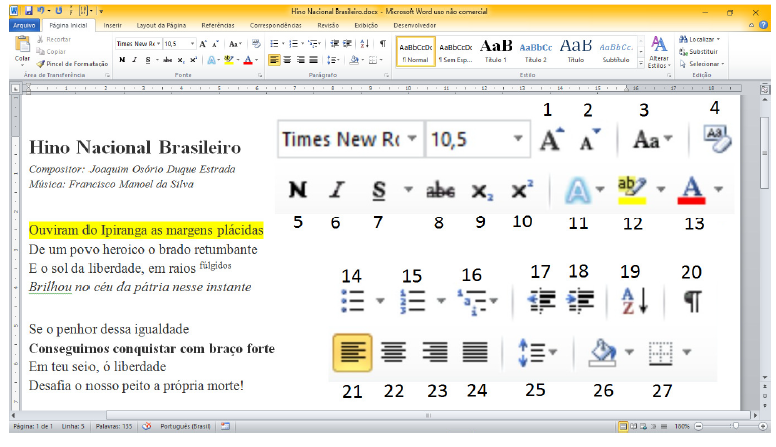The height and width of the screenshot is (447, 776).
Task: Open the Localizar dropdown
Action: point(700,39)
